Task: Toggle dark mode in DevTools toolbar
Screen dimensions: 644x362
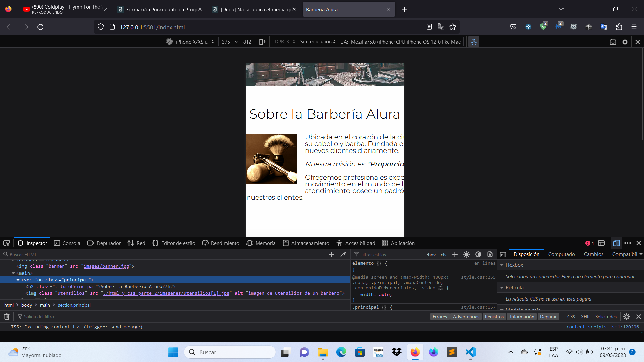Action: [x=478, y=255]
